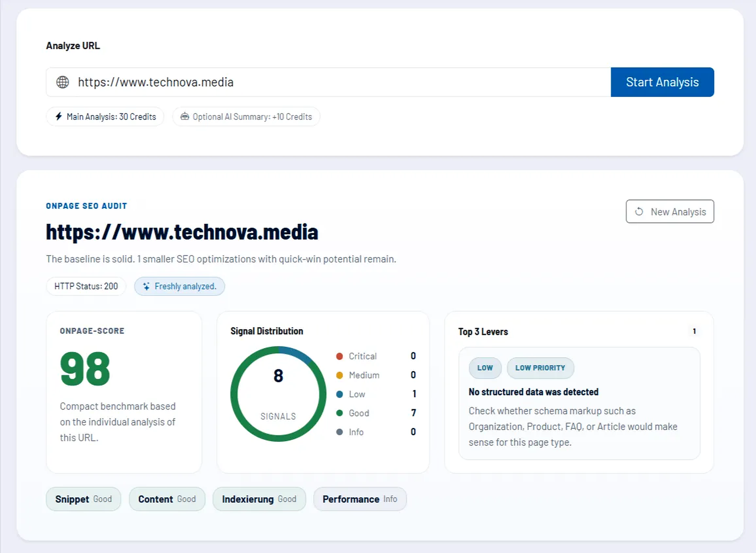Click the refresh icon in New Analysis
The width and height of the screenshot is (756, 553).
639,212
